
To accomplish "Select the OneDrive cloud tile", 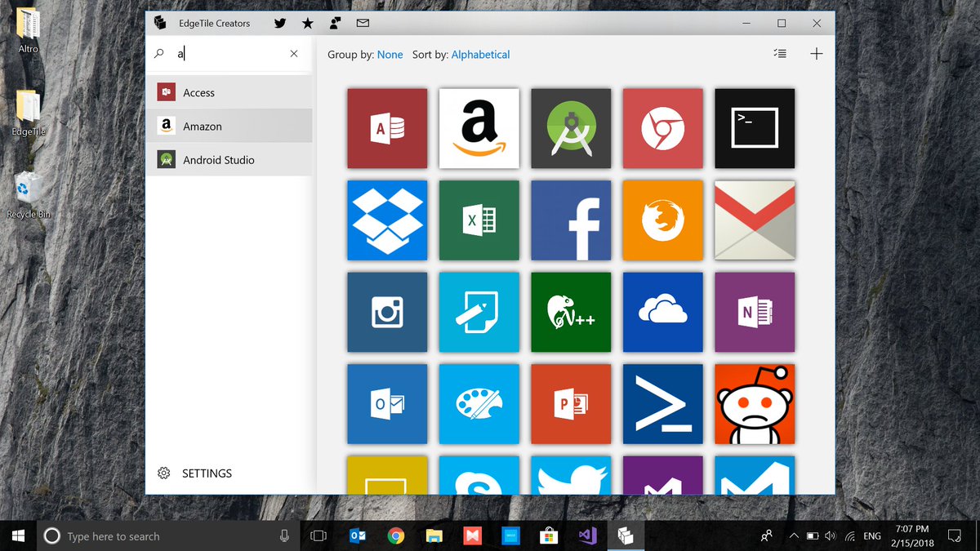I will pos(662,312).
